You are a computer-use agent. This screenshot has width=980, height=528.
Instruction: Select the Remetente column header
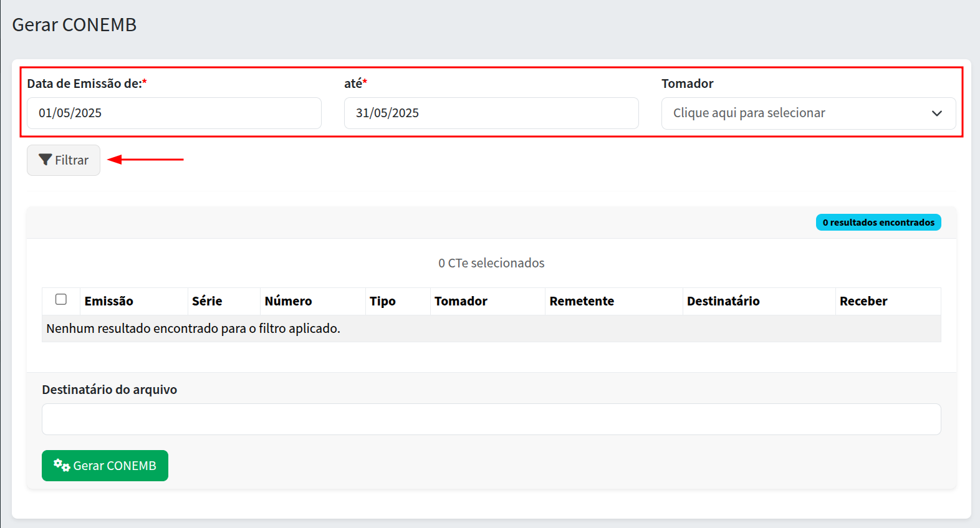(x=582, y=301)
